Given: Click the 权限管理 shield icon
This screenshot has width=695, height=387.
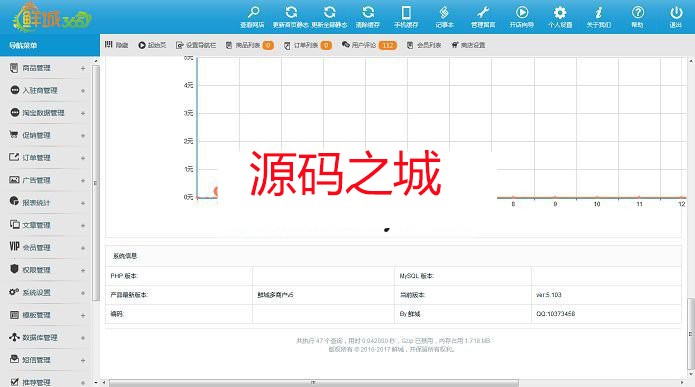Looking at the screenshot, I should tap(14, 269).
